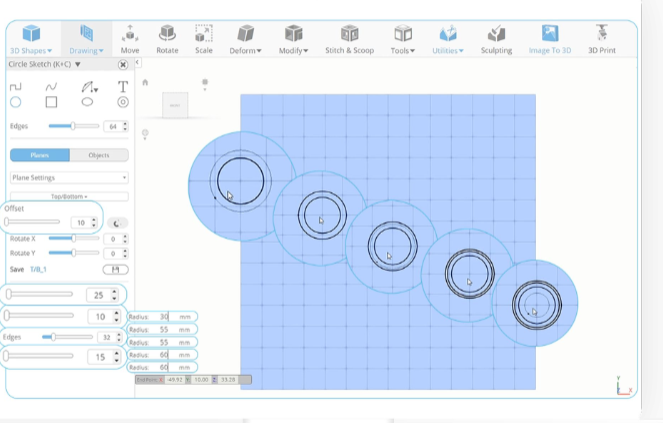Open Image To 3D tool
663x423 pixels.
(x=550, y=40)
